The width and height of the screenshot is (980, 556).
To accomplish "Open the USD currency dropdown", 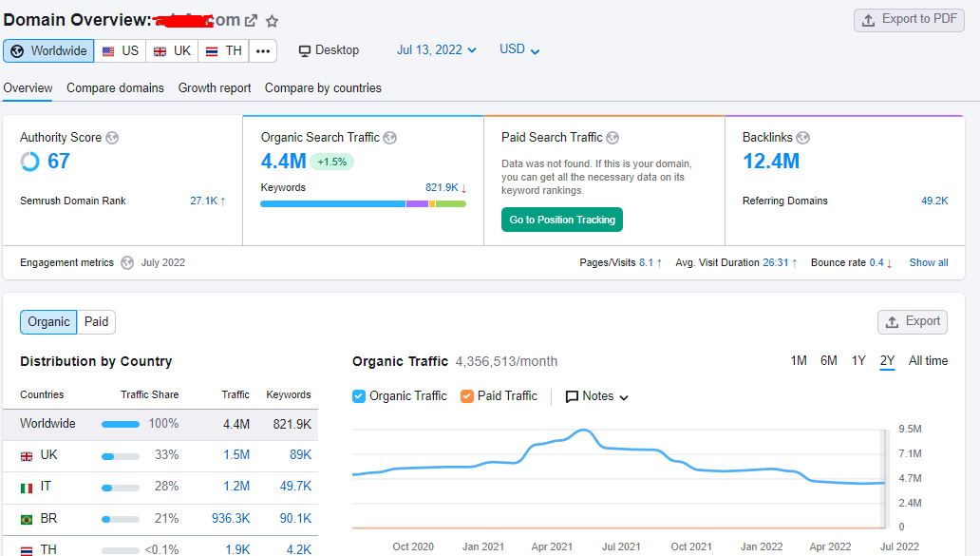I will (x=519, y=49).
